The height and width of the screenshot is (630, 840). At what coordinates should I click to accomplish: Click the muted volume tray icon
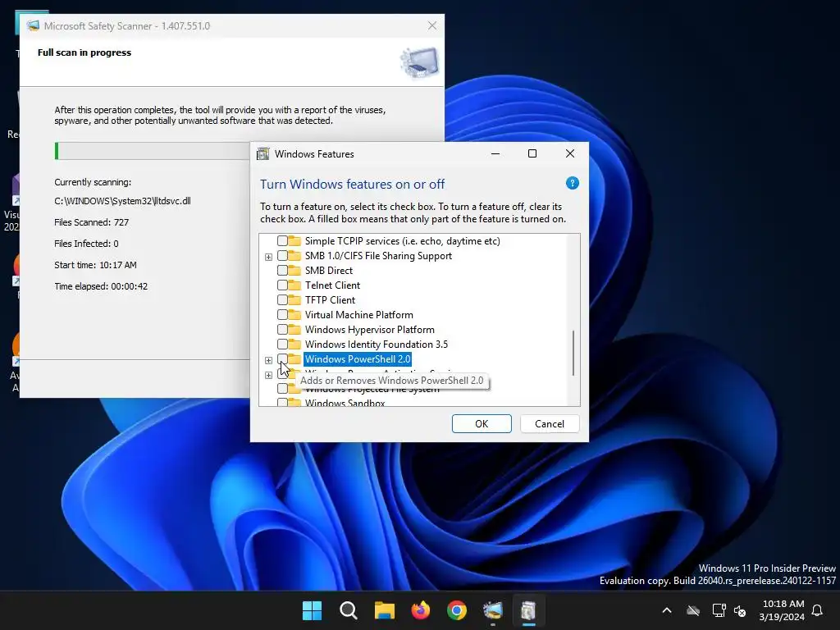point(740,610)
